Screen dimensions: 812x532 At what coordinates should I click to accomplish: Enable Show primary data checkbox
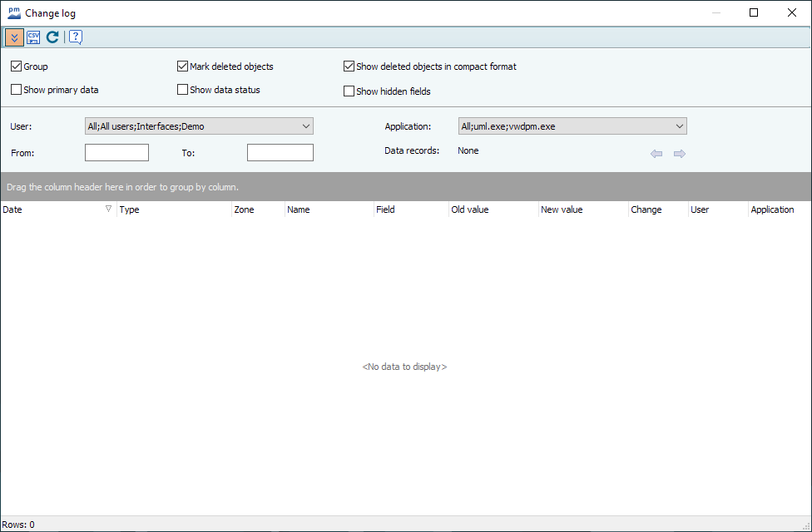point(17,90)
